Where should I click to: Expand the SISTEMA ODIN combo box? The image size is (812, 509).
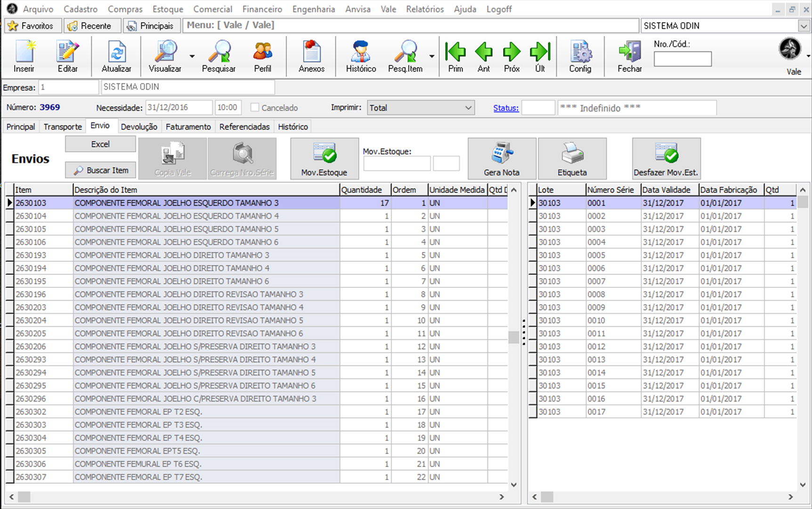(x=804, y=26)
